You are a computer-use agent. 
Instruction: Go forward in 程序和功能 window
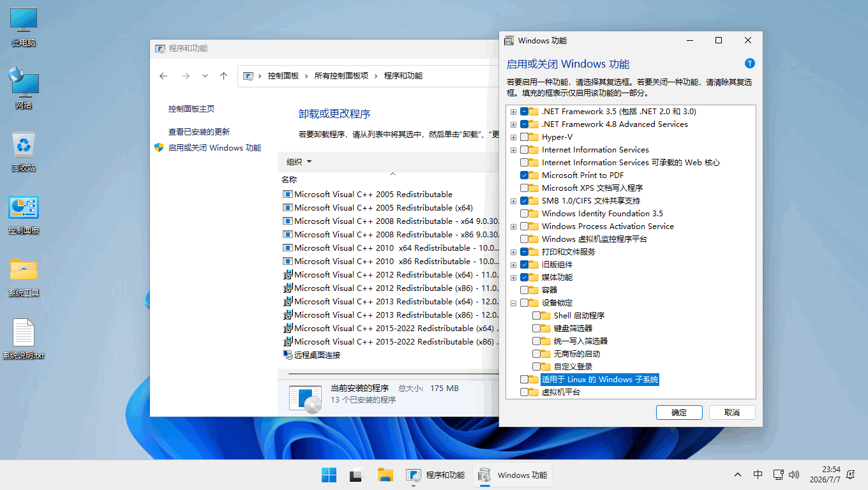click(186, 76)
